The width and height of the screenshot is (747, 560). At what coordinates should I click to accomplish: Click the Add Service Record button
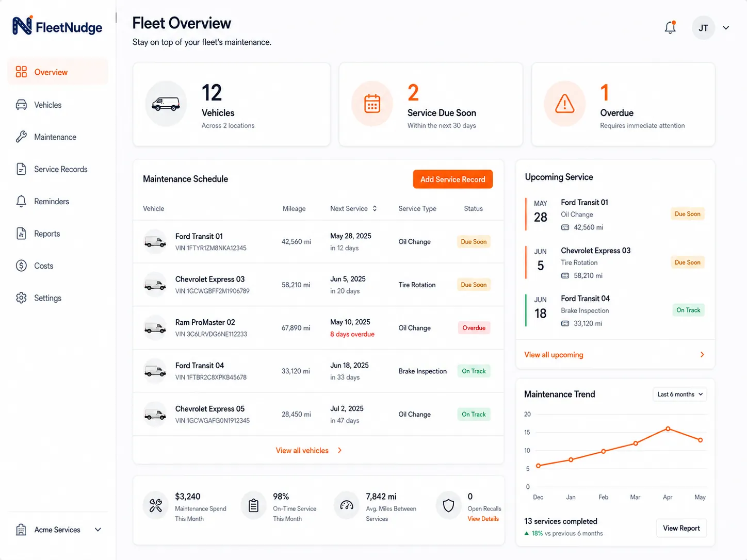(453, 179)
